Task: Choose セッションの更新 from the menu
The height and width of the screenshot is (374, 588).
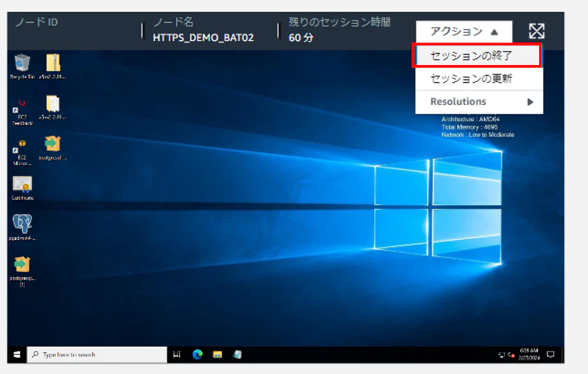Action: pyautogui.click(x=479, y=79)
